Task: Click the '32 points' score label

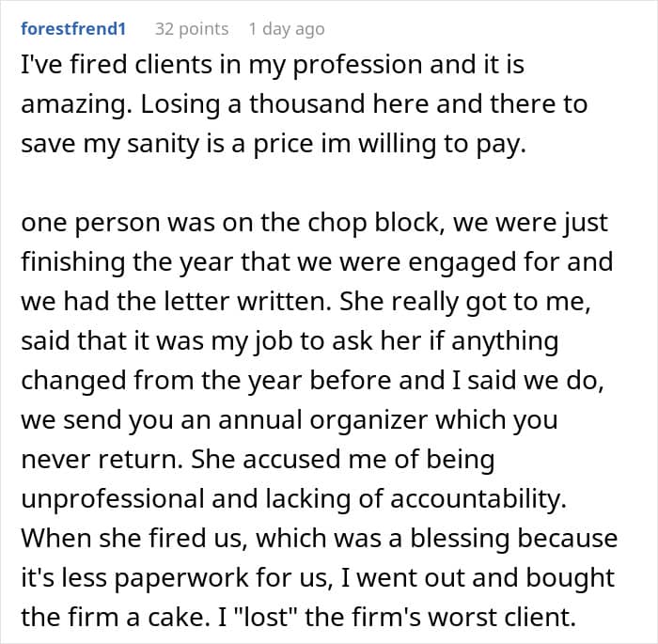Action: pos(192,29)
